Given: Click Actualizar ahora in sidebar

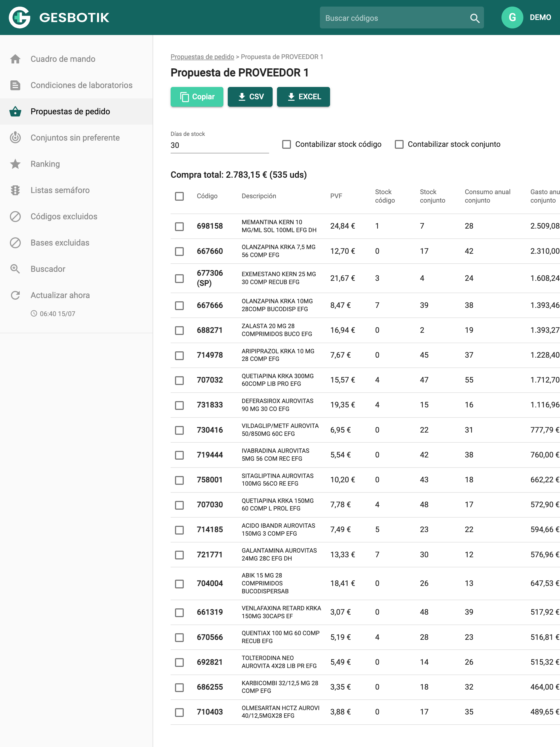Looking at the screenshot, I should [76, 295].
